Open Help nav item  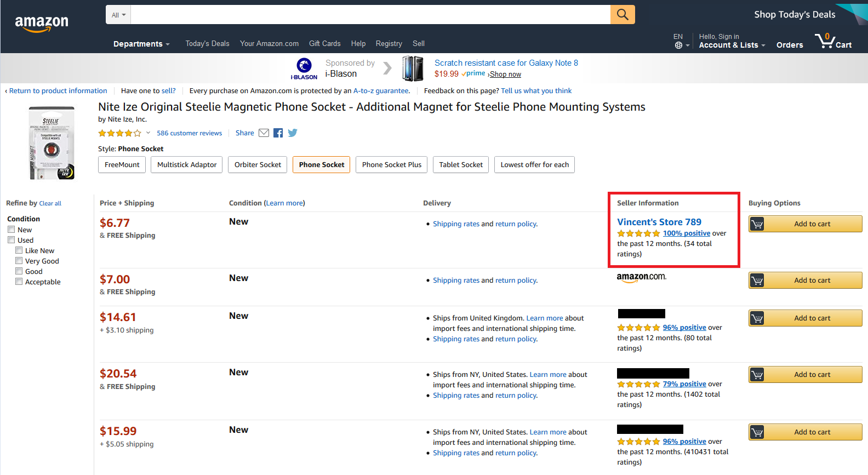click(358, 44)
